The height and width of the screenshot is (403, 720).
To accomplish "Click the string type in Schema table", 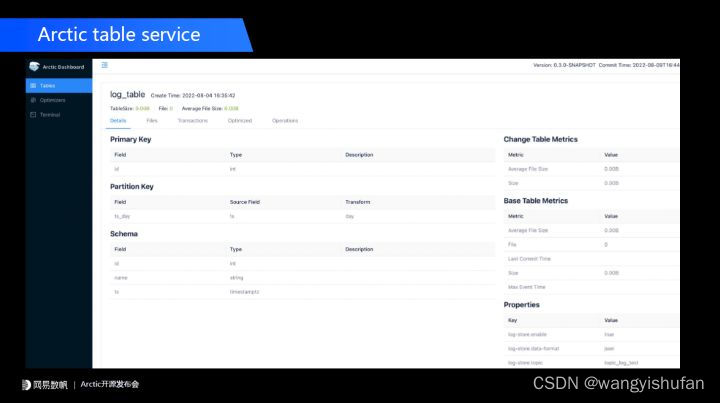I will 236,278.
